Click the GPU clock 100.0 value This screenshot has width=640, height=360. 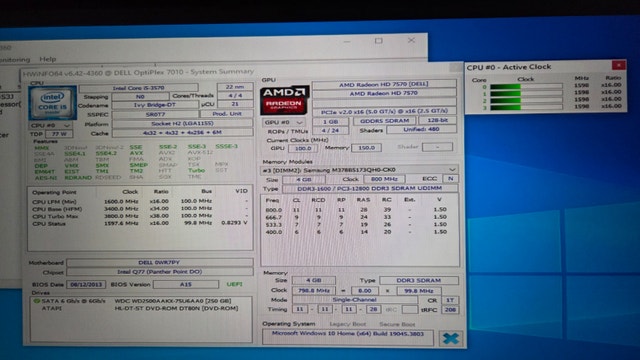tap(303, 148)
